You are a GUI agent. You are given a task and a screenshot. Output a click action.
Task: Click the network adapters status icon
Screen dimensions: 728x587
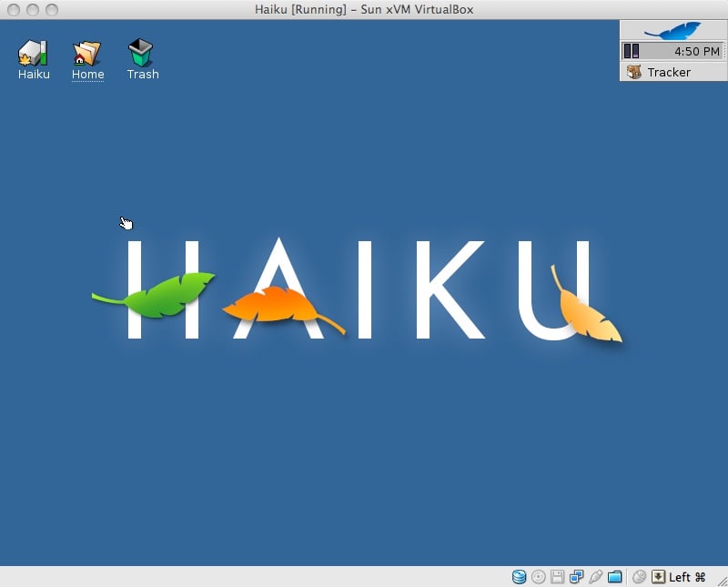[576, 577]
